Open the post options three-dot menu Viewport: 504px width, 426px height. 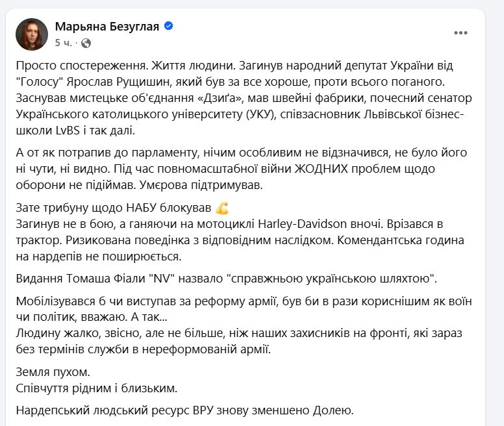[461, 32]
